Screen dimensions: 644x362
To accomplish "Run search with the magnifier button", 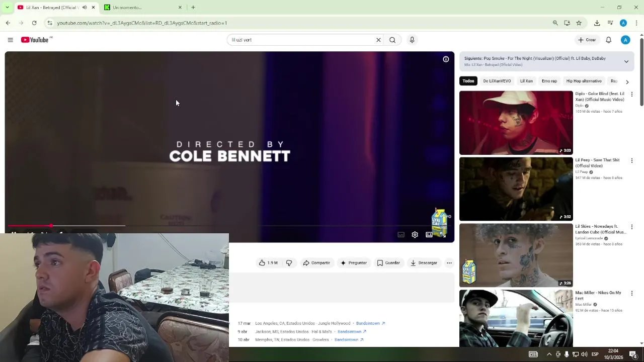I will (392, 40).
